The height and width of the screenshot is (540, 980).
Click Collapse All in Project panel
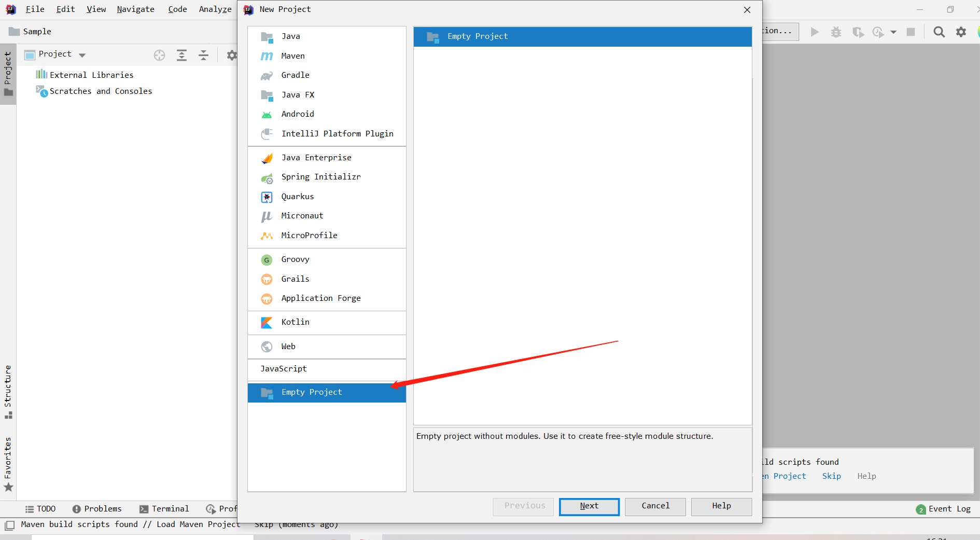[x=203, y=55]
